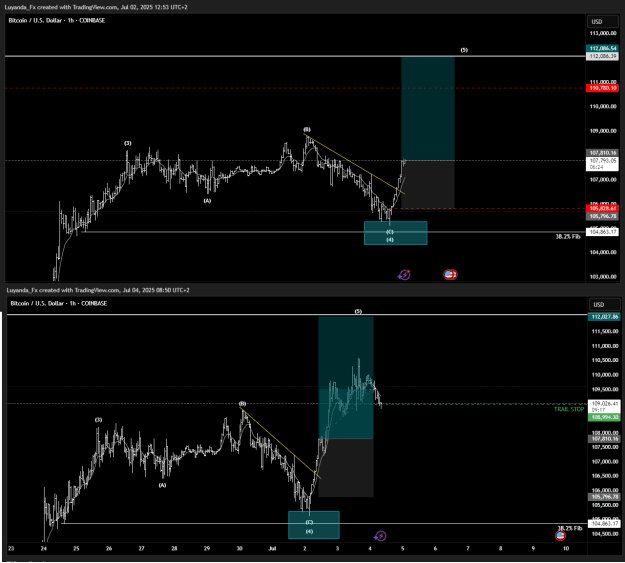
Task: Select top chart's gray 105,796.78 price label
Action: (x=602, y=217)
